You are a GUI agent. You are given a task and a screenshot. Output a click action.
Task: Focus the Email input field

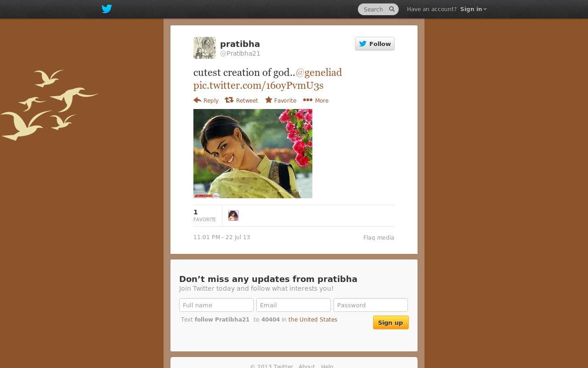pyautogui.click(x=294, y=305)
